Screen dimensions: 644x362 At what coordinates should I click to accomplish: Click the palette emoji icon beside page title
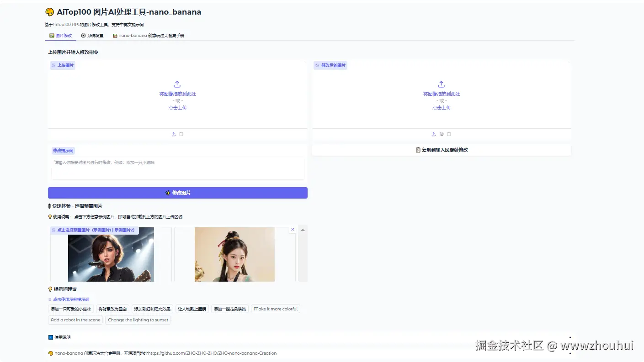tap(49, 12)
